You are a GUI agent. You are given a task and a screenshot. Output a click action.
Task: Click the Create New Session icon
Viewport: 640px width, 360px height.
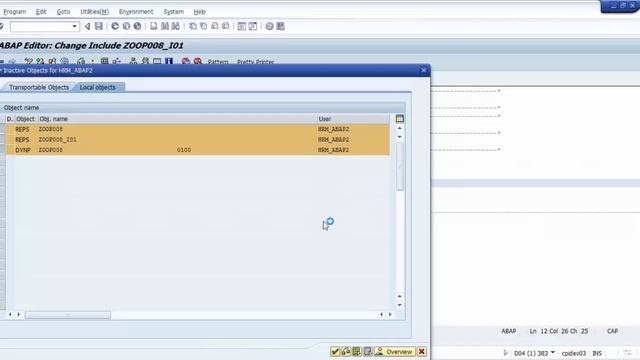click(x=242, y=27)
